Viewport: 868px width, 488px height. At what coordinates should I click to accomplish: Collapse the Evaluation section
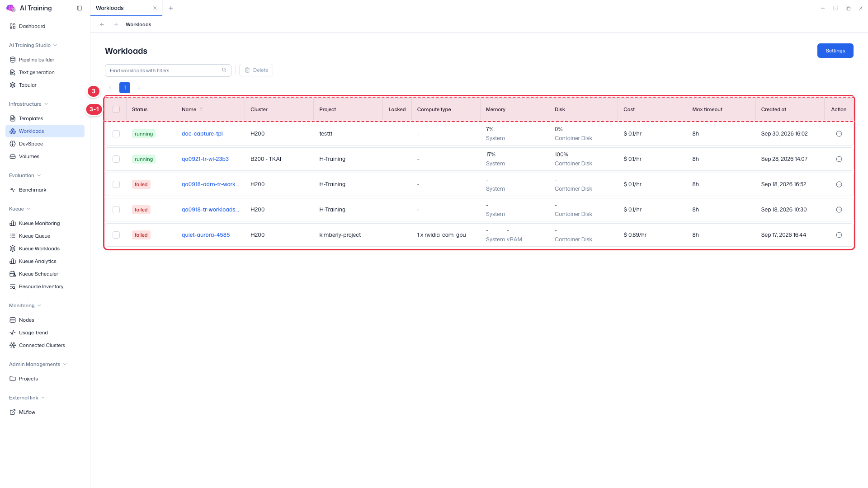25,175
